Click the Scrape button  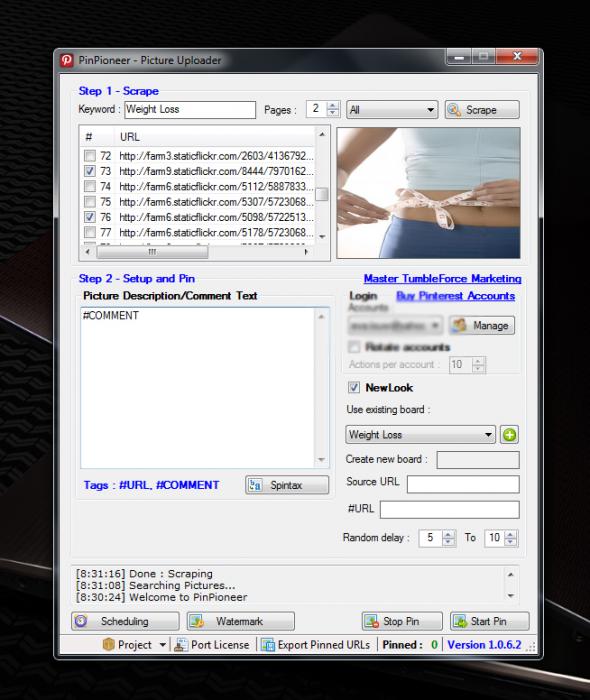tap(482, 110)
